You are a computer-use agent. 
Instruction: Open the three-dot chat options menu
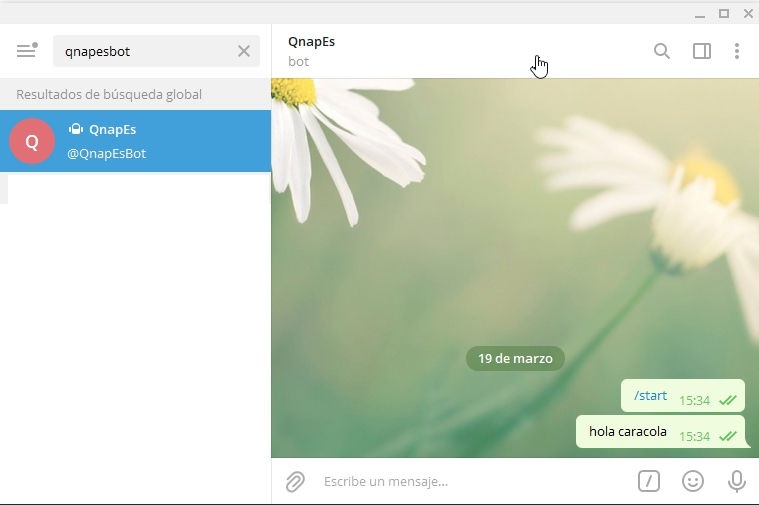(x=737, y=51)
